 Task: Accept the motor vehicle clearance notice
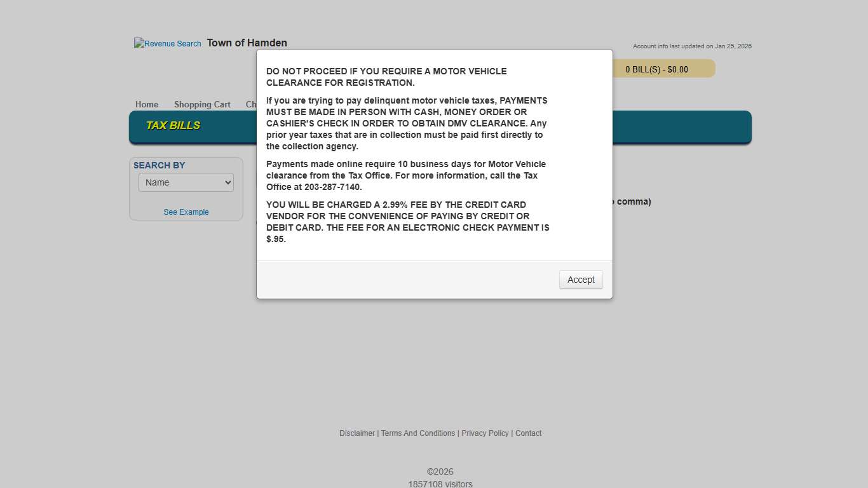coord(580,280)
